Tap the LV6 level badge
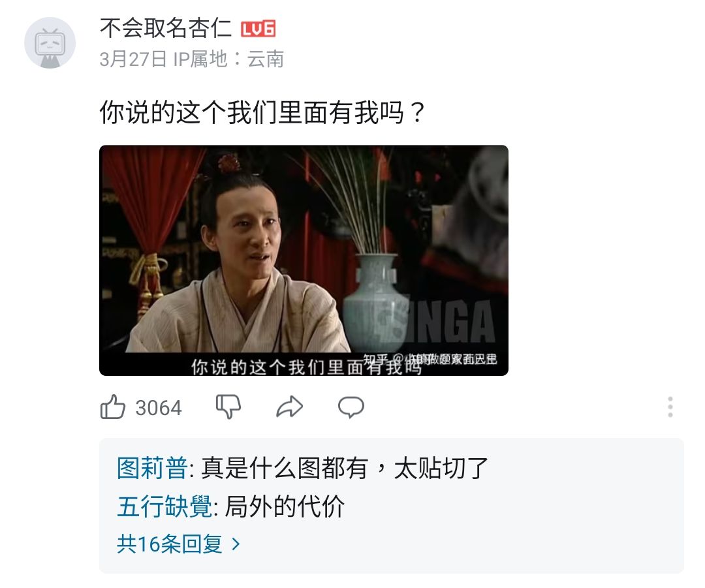 coord(258,29)
